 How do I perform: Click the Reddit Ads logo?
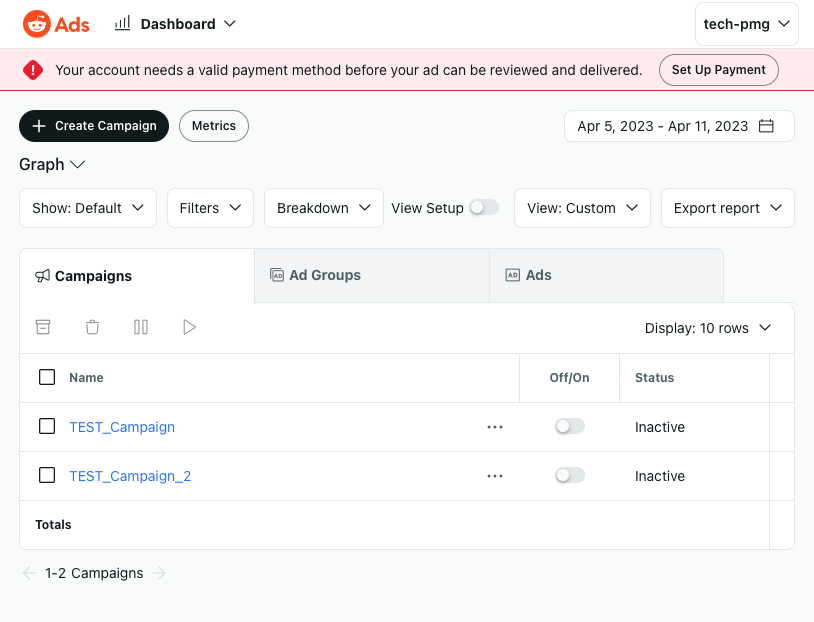pyautogui.click(x=56, y=24)
